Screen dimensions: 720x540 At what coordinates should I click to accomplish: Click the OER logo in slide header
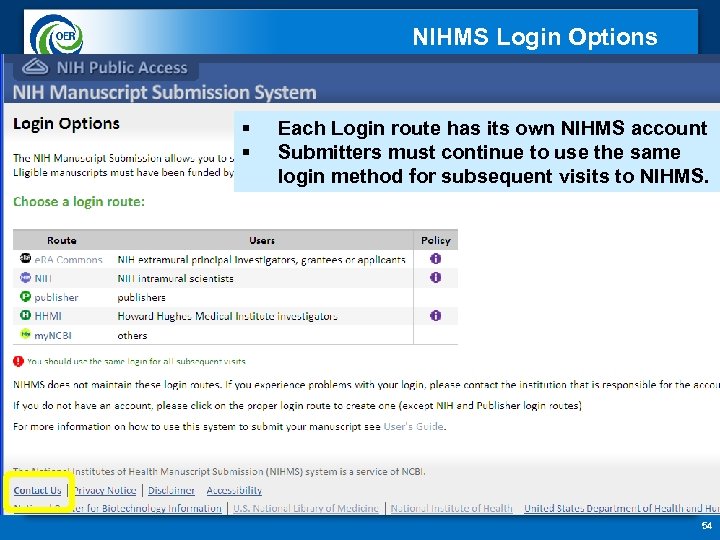(56, 35)
